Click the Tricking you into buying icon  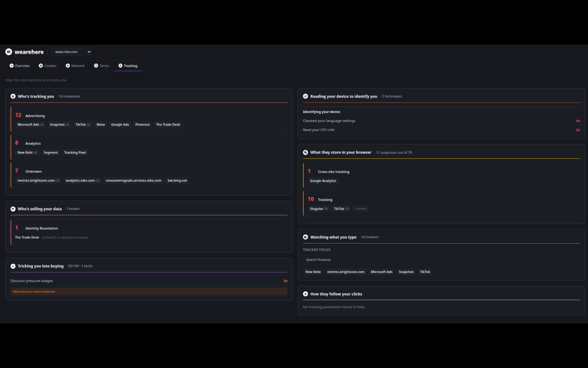tap(13, 266)
